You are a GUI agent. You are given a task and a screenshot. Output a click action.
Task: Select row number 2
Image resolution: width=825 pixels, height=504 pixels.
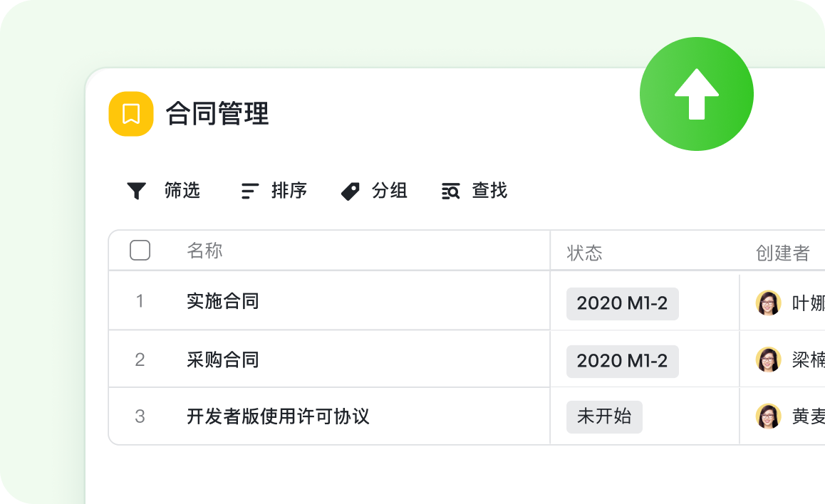140,359
